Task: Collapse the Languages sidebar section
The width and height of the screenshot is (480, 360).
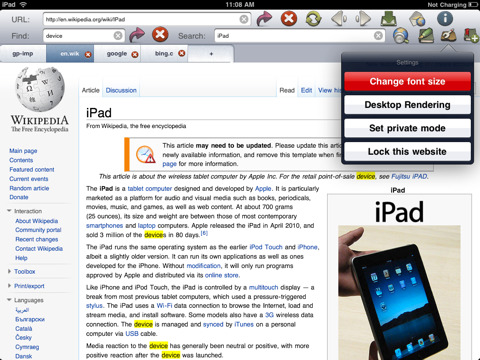Action: (x=9, y=300)
